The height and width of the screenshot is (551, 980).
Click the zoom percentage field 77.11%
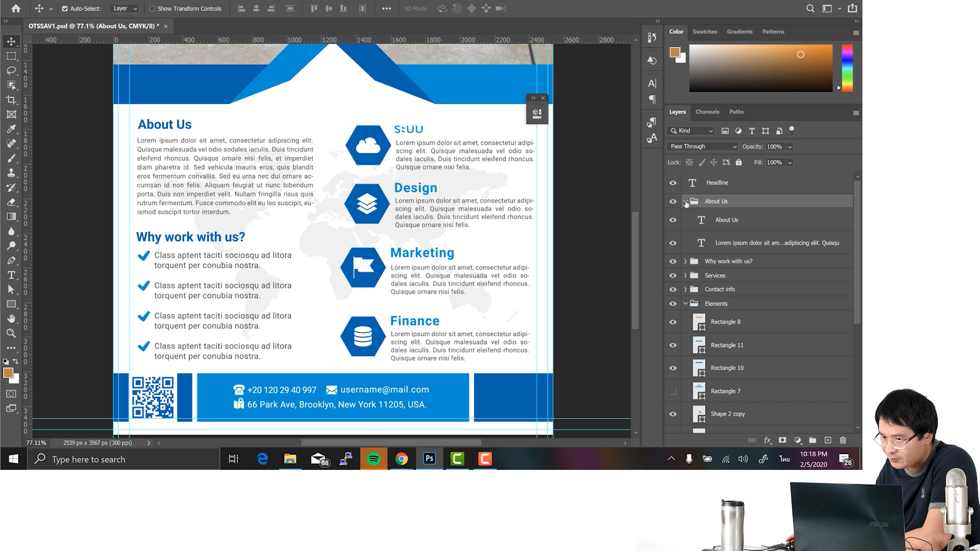pyautogui.click(x=36, y=443)
